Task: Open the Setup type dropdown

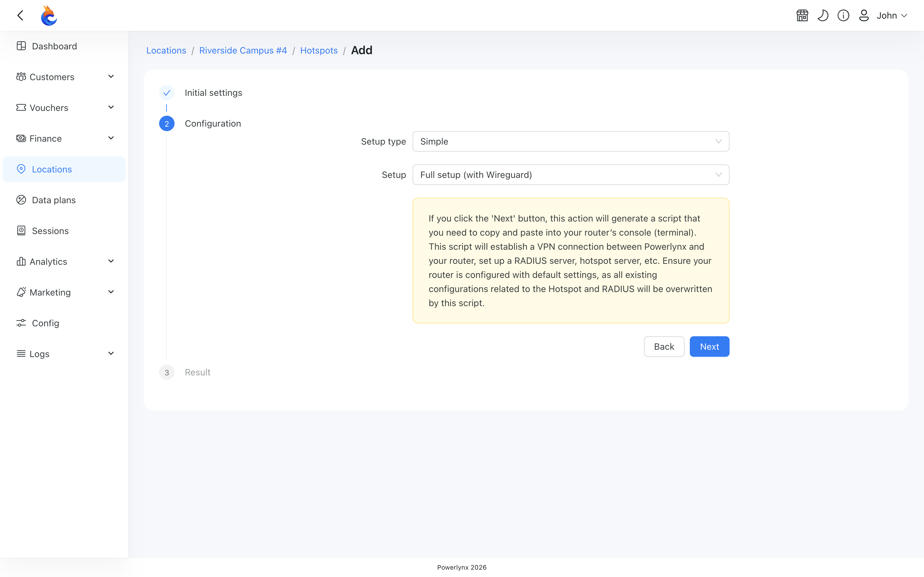Action: [571, 141]
